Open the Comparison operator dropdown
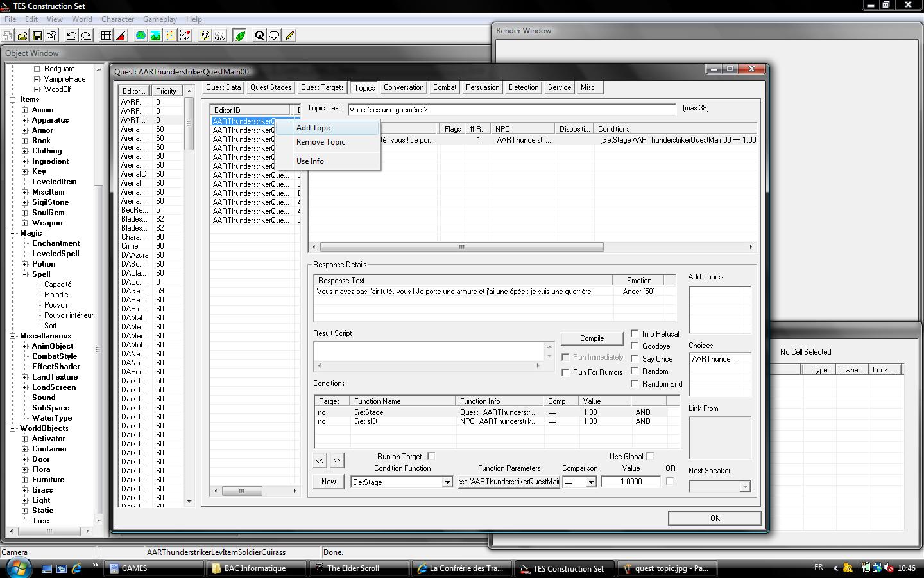Image resolution: width=924 pixels, height=578 pixels. 590,482
